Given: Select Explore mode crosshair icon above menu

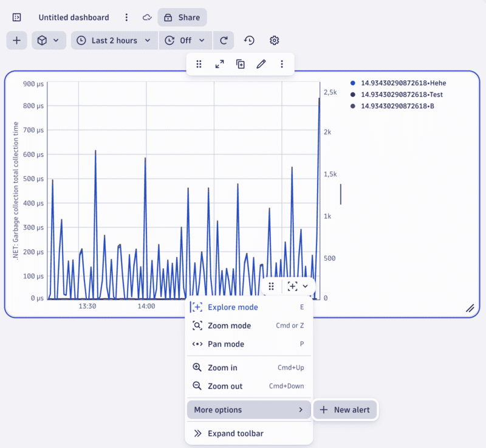Looking at the screenshot, I should click(293, 286).
